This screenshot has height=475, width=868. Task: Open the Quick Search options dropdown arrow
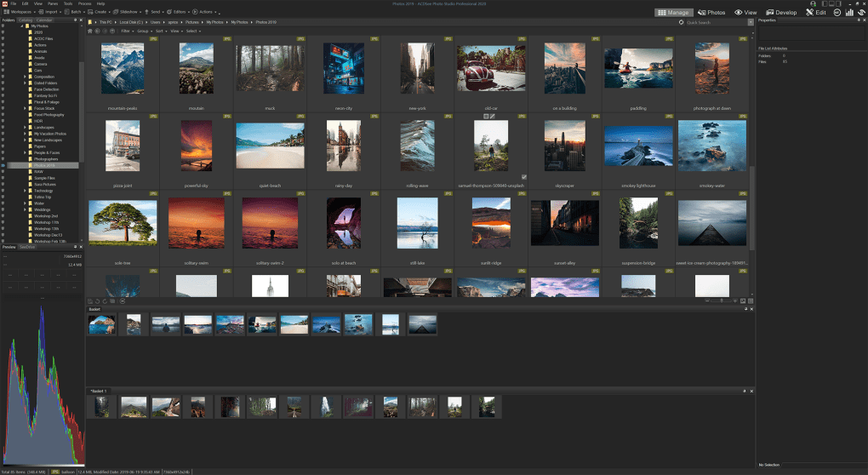tap(751, 22)
